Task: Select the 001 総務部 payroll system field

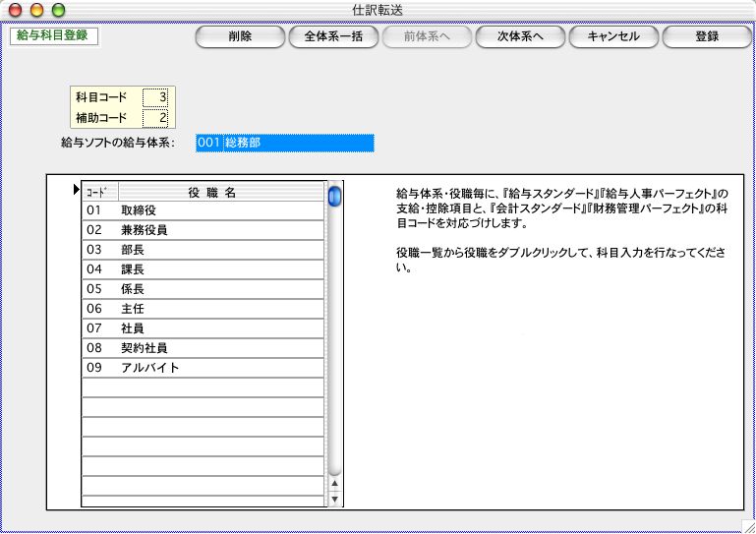Action: coord(284,144)
